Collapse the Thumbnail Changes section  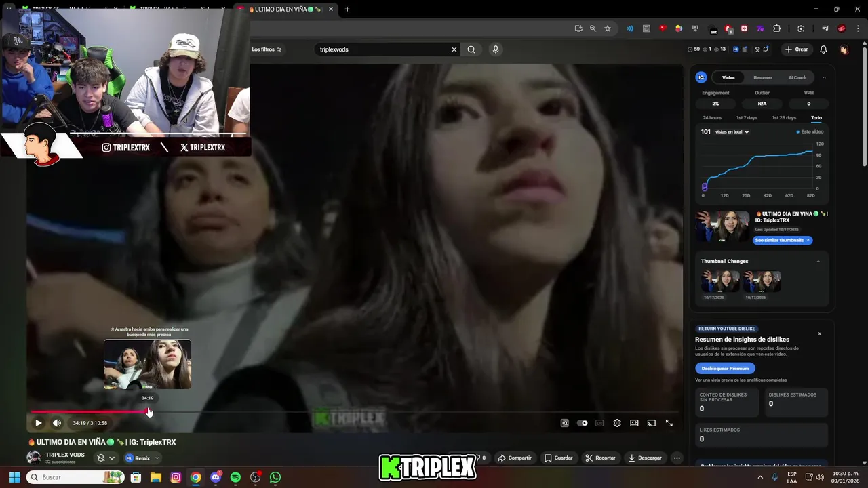[x=818, y=261]
